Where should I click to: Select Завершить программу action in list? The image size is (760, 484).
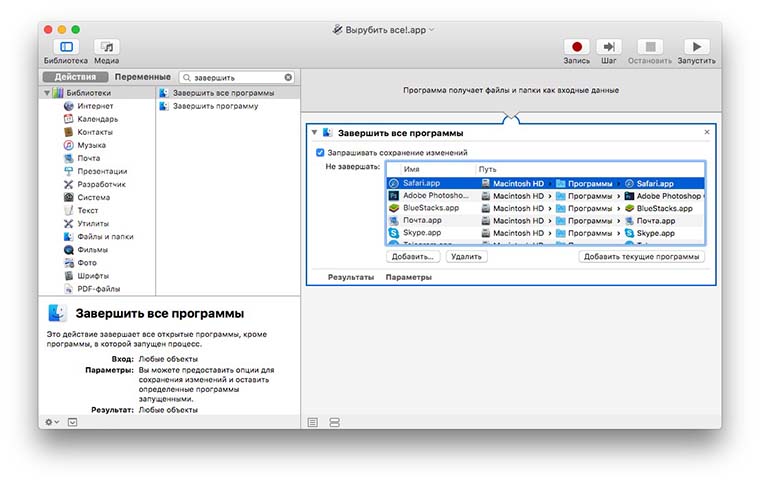click(x=228, y=106)
